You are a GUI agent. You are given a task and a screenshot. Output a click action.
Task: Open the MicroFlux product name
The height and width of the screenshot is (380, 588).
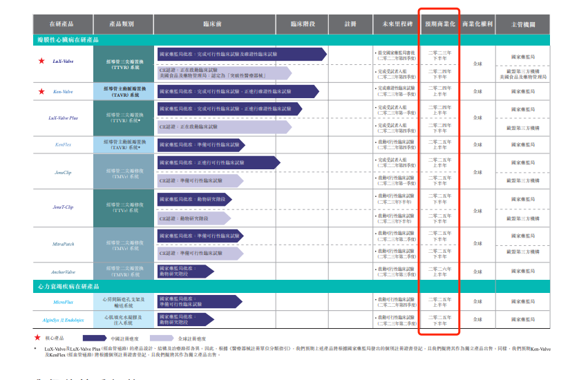pos(62,302)
